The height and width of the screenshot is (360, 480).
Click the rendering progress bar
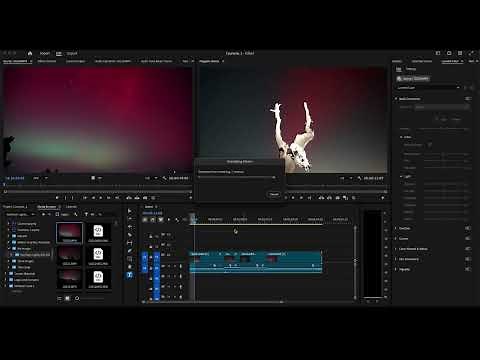[237, 177]
